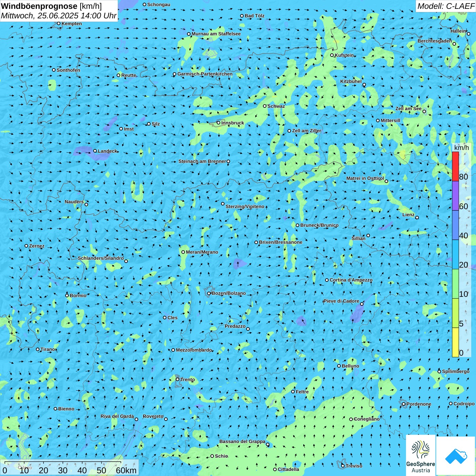Click the Hallein label
476x476 pixels.
[x=458, y=31]
